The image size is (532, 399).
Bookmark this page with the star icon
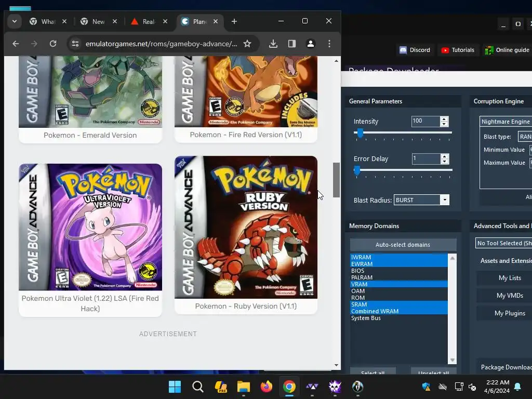point(247,44)
